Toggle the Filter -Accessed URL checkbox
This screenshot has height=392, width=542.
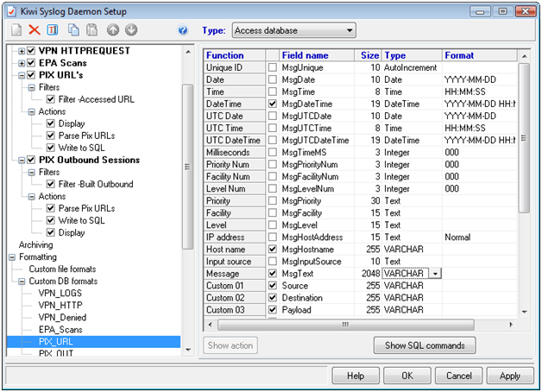click(50, 99)
